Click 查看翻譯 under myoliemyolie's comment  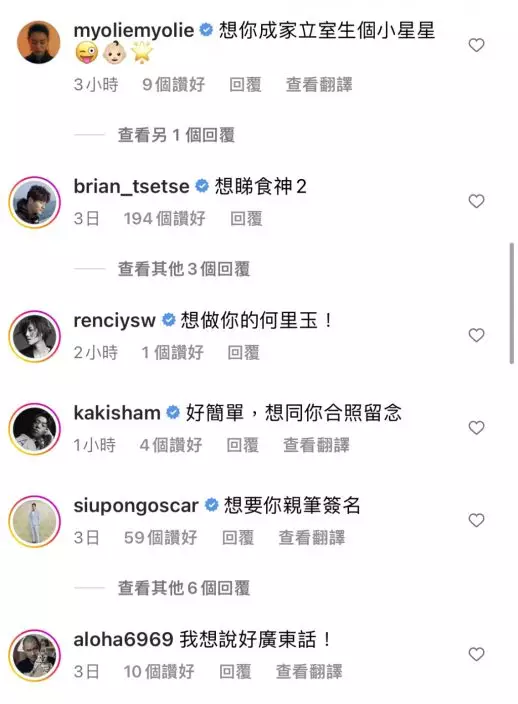click(319, 84)
